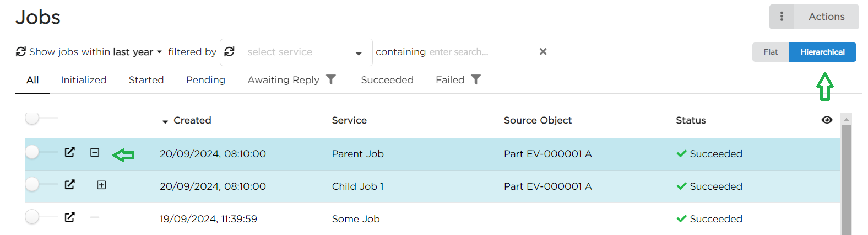The image size is (868, 235).
Task: Click the refresh icon in service selector
Action: 230,52
